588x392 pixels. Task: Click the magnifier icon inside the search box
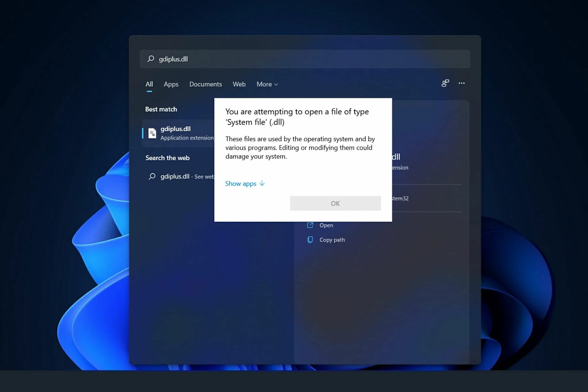[x=151, y=59]
